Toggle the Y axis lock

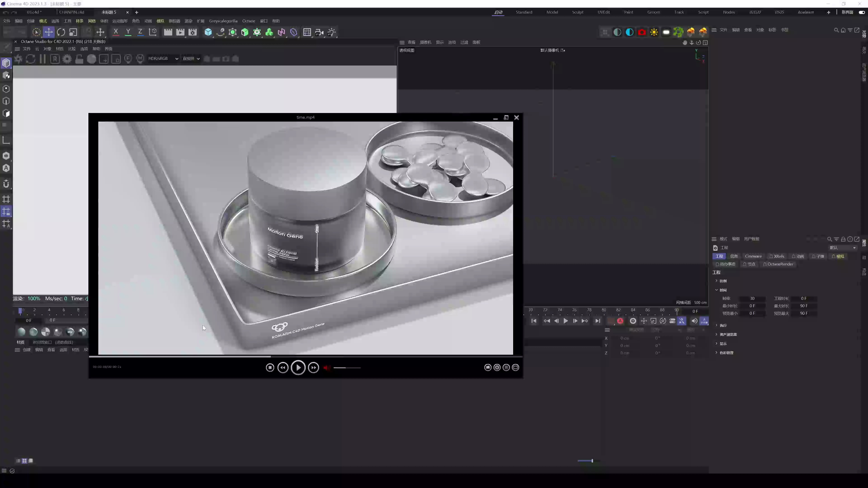pos(128,32)
